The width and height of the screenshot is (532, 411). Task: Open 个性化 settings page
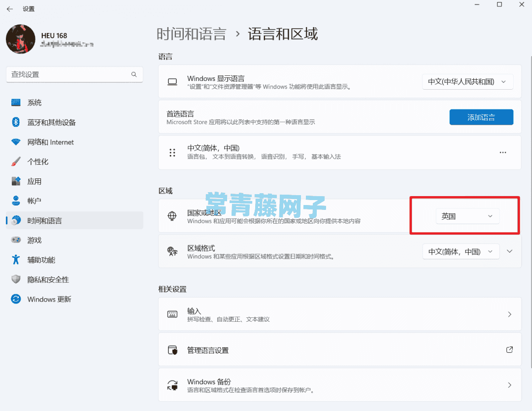pos(74,162)
